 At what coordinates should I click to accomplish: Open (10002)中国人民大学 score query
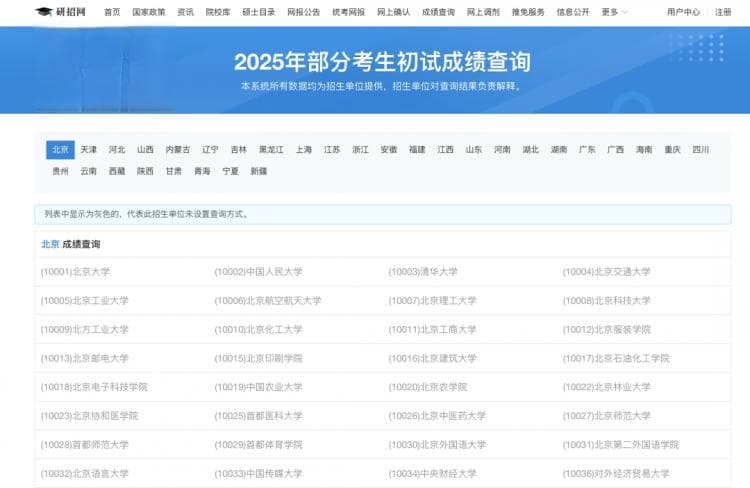click(x=258, y=272)
